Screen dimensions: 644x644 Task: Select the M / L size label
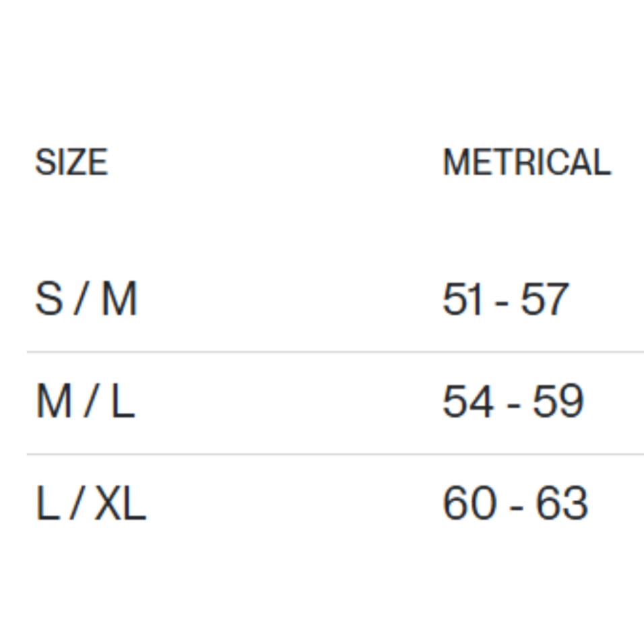[86, 402]
